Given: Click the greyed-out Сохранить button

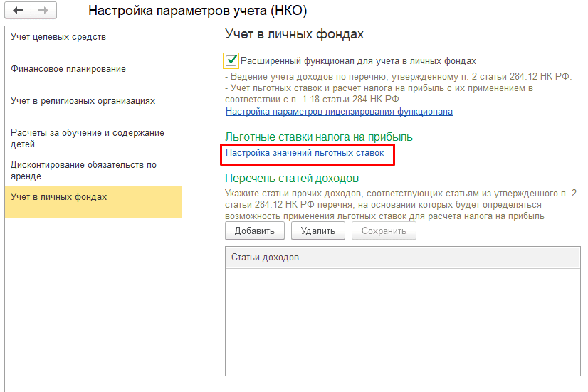Looking at the screenshot, I should pyautogui.click(x=384, y=231).
